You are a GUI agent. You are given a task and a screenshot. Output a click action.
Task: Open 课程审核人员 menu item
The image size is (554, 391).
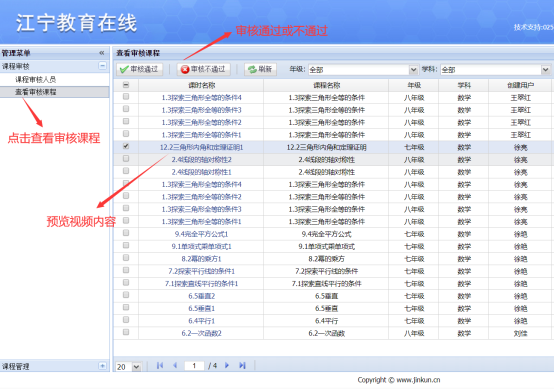tap(35, 79)
